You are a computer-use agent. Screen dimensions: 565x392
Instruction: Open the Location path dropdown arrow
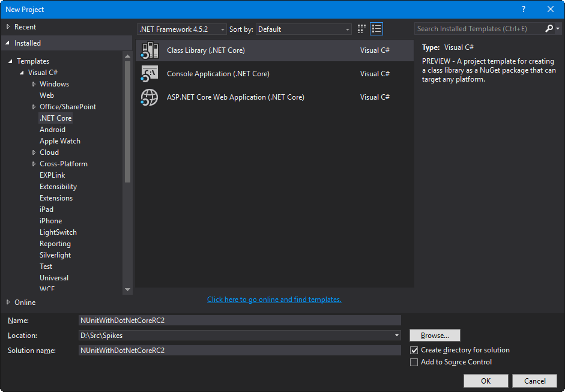pos(396,335)
